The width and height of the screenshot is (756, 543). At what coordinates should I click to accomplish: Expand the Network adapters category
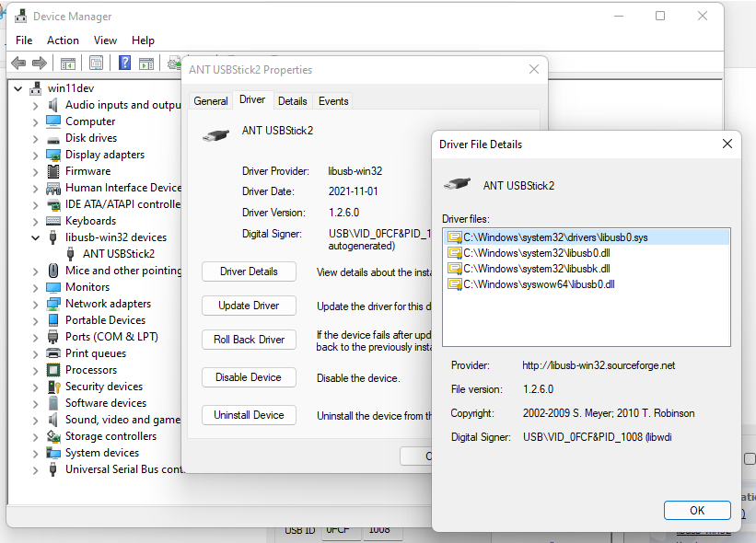(x=36, y=304)
